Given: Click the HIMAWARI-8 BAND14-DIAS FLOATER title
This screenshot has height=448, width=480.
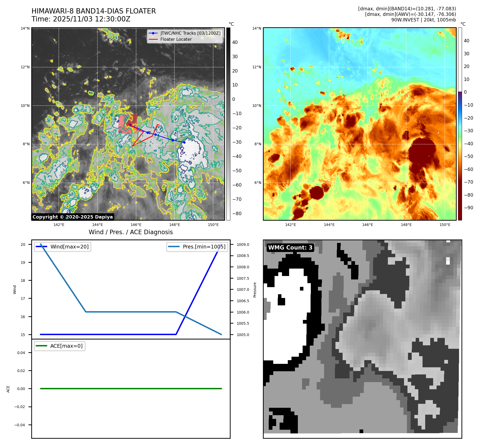Looking at the screenshot, I should coord(93,11).
